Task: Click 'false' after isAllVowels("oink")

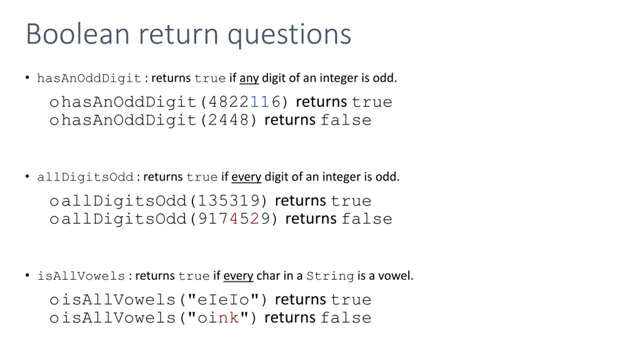Action: [346, 318]
